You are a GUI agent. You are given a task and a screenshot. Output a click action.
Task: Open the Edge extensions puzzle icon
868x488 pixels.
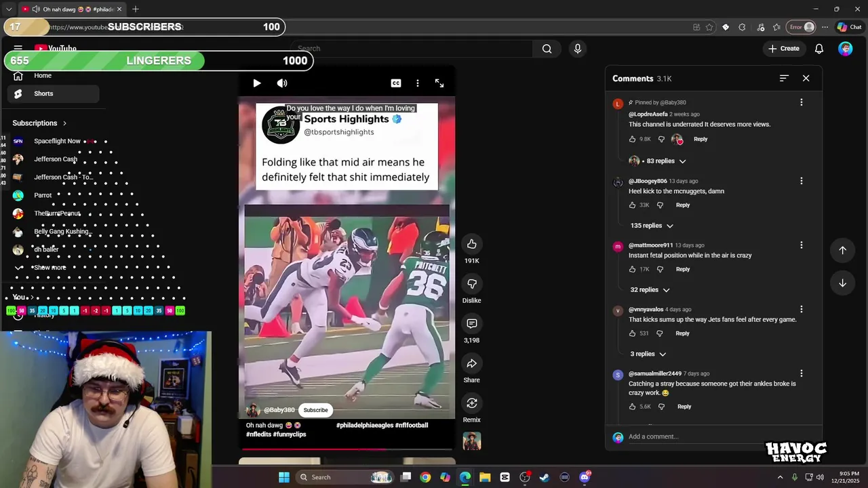[x=742, y=27]
